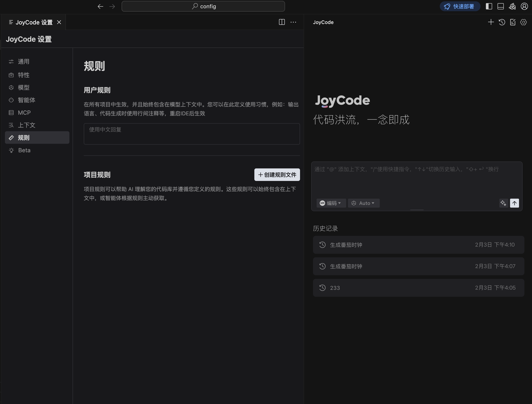
Task: Open the JoyCode icon in the top bar
Action: [512, 6]
